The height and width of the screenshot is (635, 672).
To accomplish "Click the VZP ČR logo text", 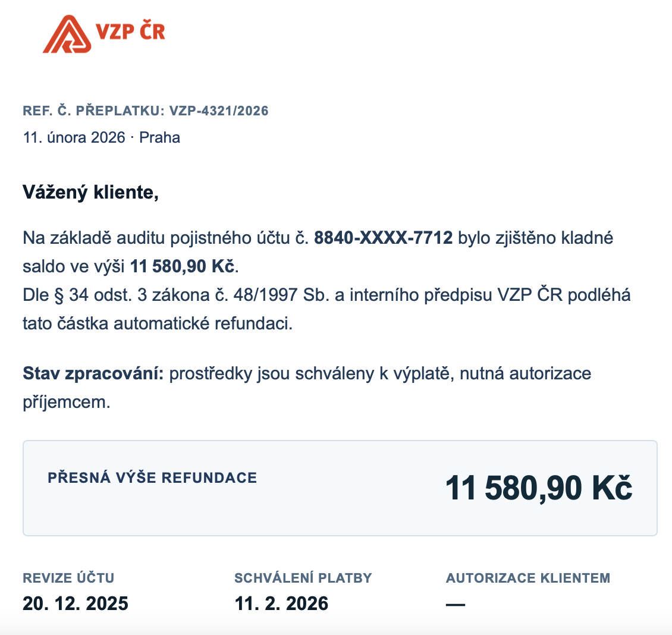I will 130,31.
